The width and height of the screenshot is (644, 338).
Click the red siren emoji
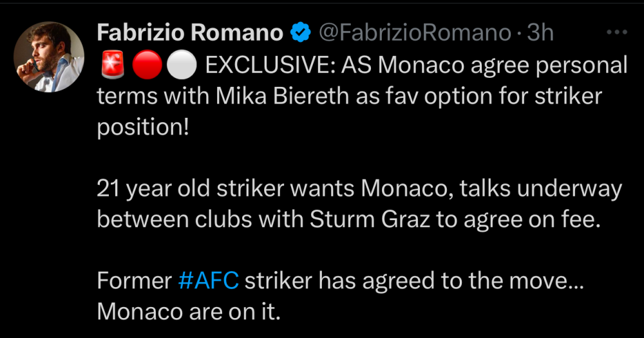point(111,66)
